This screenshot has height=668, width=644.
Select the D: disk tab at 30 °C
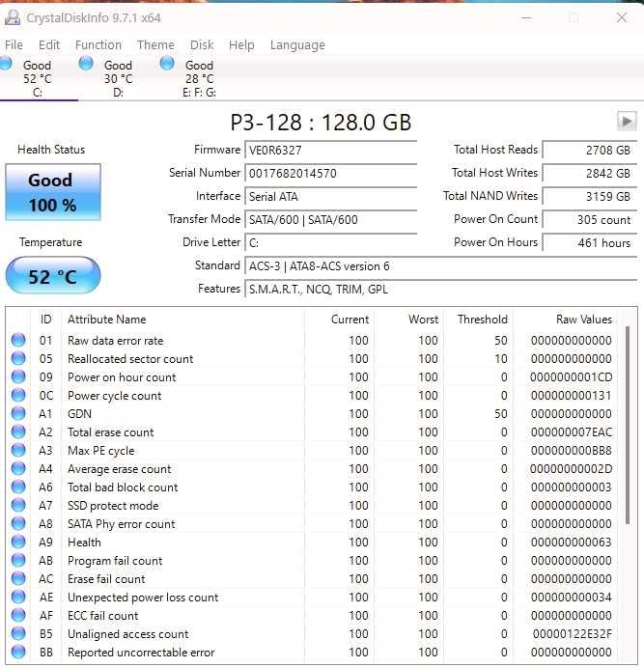(x=118, y=79)
